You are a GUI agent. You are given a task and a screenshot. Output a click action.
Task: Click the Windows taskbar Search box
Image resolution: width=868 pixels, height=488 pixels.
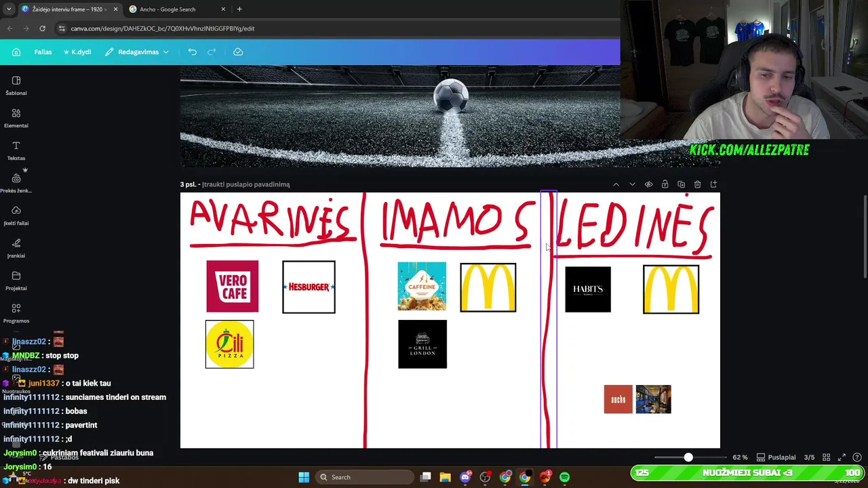[x=365, y=477]
